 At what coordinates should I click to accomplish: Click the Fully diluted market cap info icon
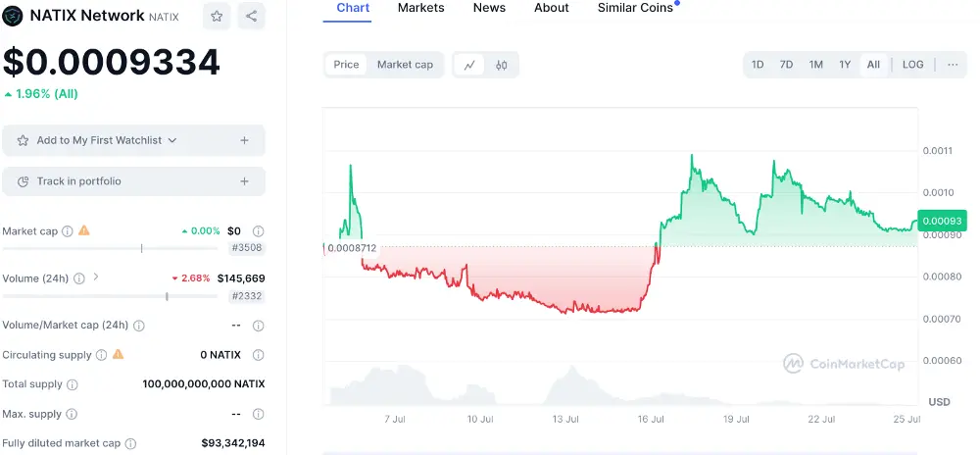tap(130, 443)
